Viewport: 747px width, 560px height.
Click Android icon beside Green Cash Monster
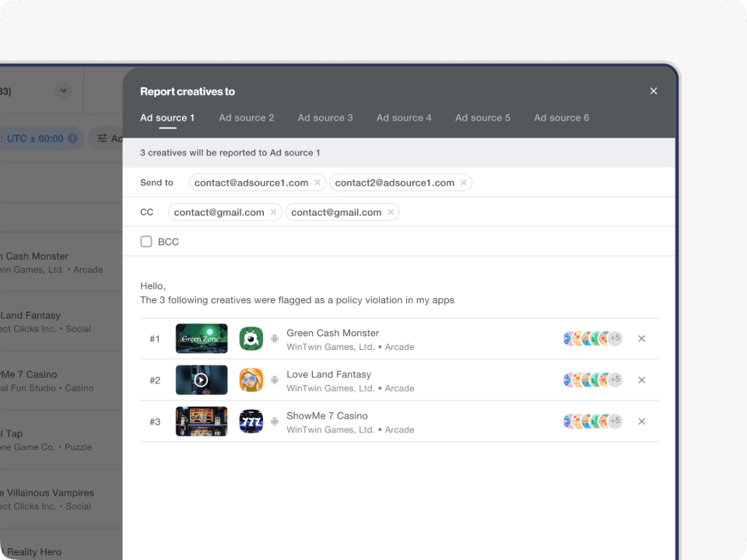[x=275, y=338]
